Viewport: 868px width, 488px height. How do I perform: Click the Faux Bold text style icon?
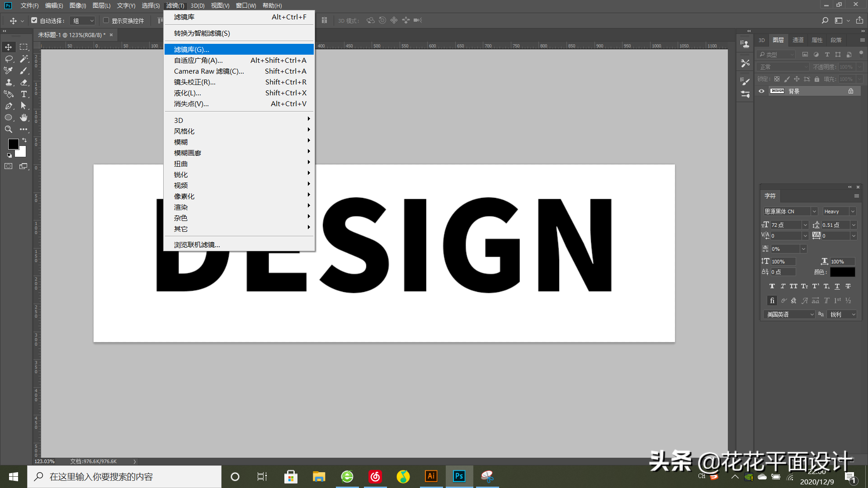(x=772, y=286)
